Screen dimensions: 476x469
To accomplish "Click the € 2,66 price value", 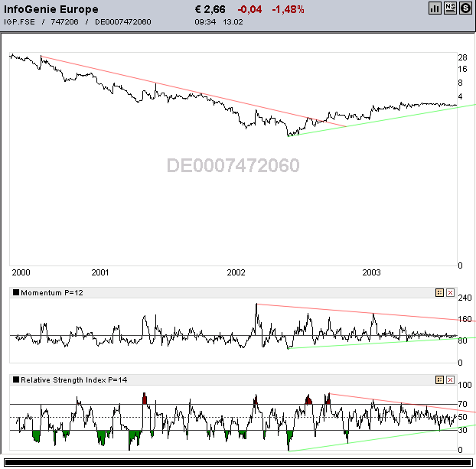I will 210,9.
